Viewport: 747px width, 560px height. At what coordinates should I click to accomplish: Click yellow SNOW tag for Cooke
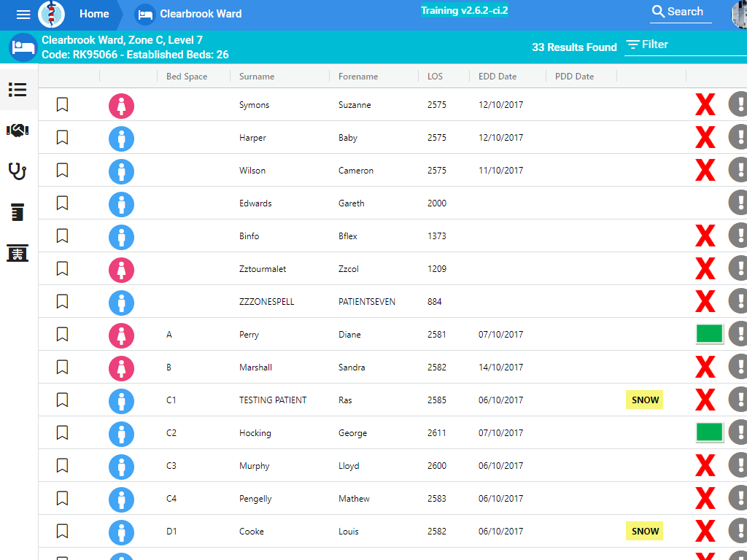tap(645, 532)
